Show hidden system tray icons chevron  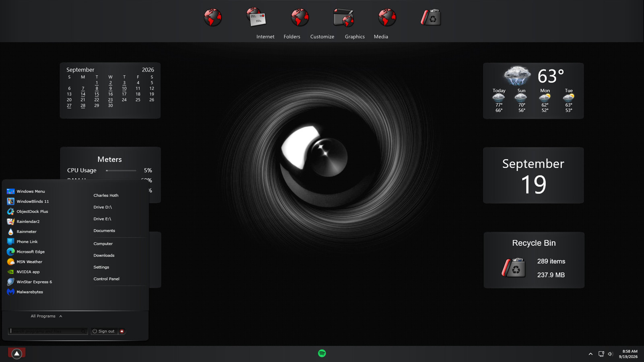tap(590, 354)
